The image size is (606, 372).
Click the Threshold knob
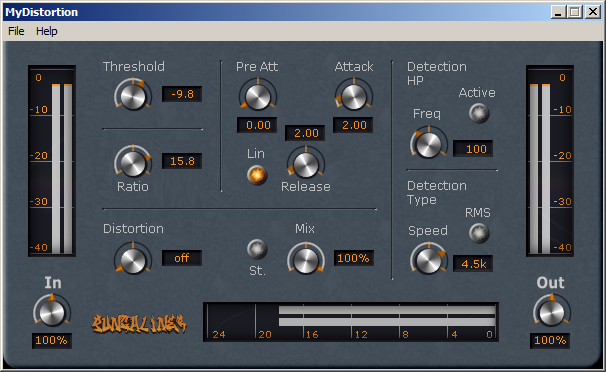pyautogui.click(x=133, y=95)
